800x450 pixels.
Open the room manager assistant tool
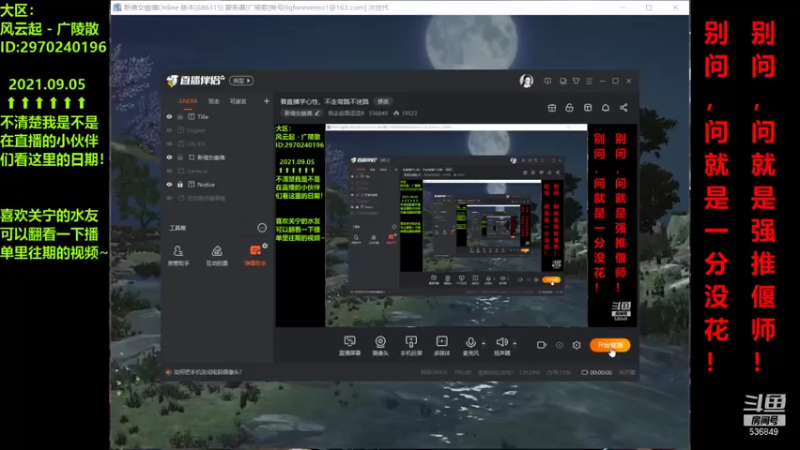[178, 255]
